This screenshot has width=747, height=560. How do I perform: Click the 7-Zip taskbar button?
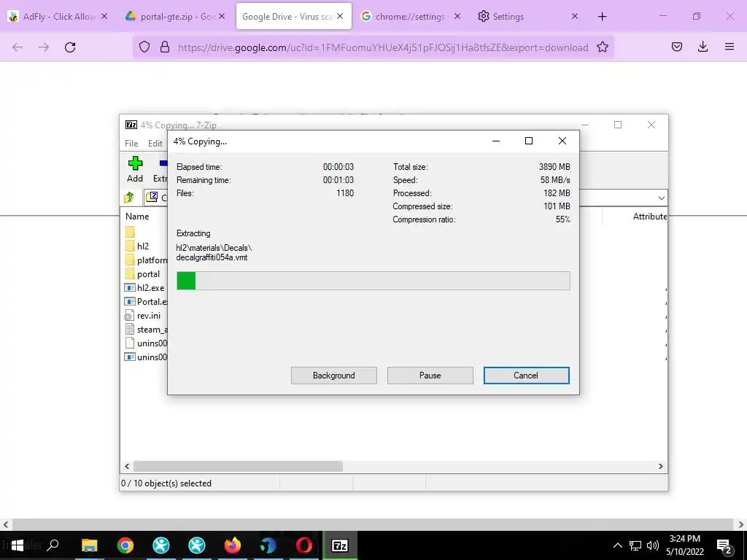pos(340,545)
